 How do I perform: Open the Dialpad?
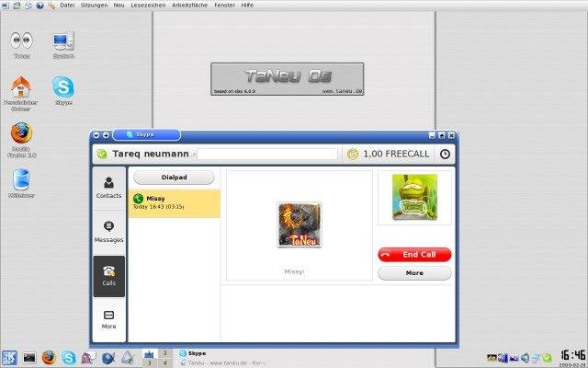tap(174, 178)
